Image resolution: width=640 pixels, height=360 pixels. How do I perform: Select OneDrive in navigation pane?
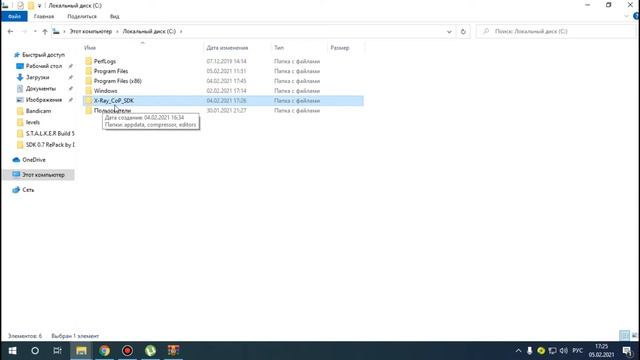(x=33, y=160)
